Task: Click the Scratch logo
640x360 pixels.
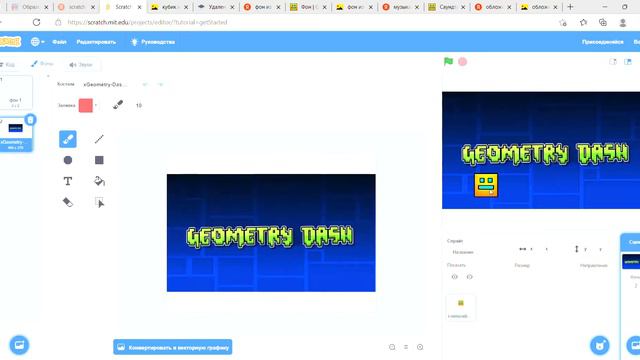Action: 10,42
